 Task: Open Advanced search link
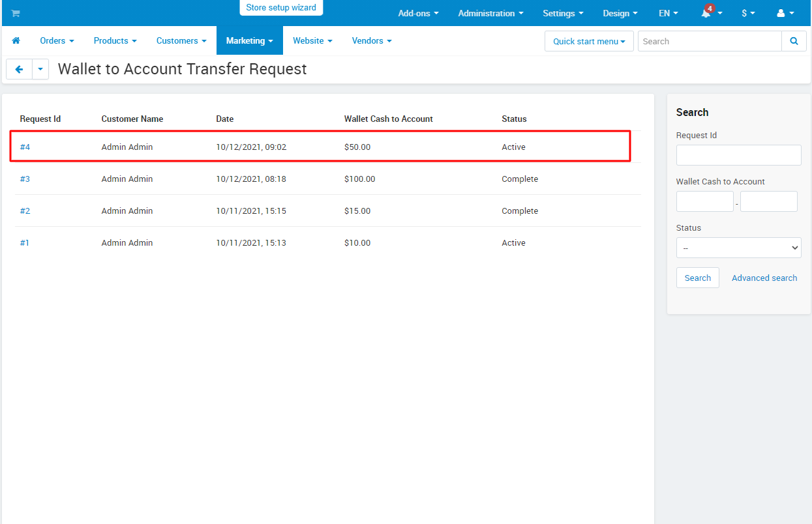[x=764, y=278]
